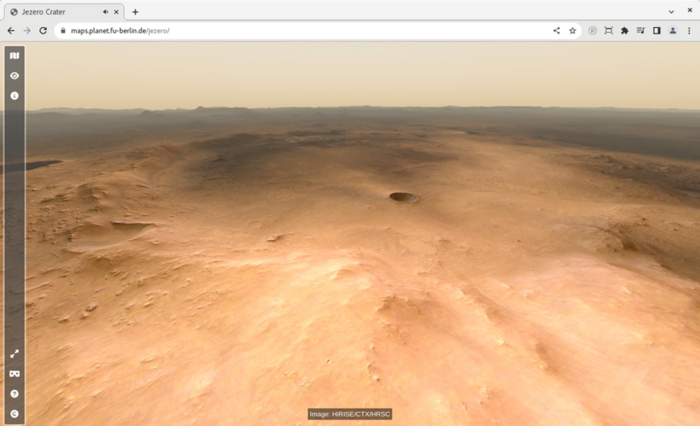Open the Chrome three-dot menu

click(x=689, y=31)
